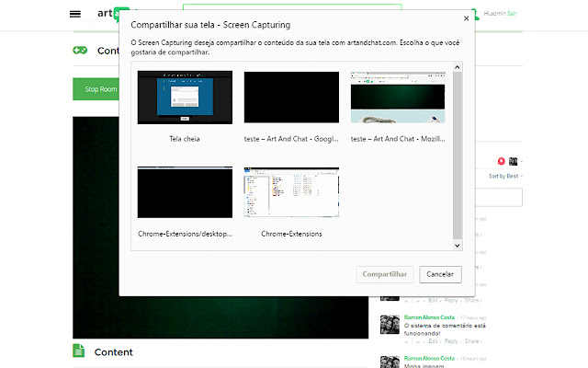The height and width of the screenshot is (368, 588).
Task: Click the small user avatar beside the bell
Action: (513, 162)
